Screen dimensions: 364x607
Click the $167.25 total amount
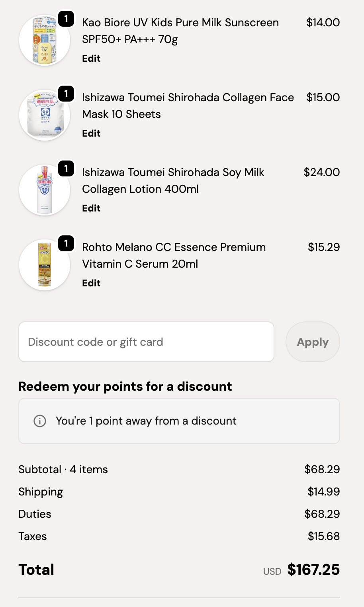click(313, 570)
